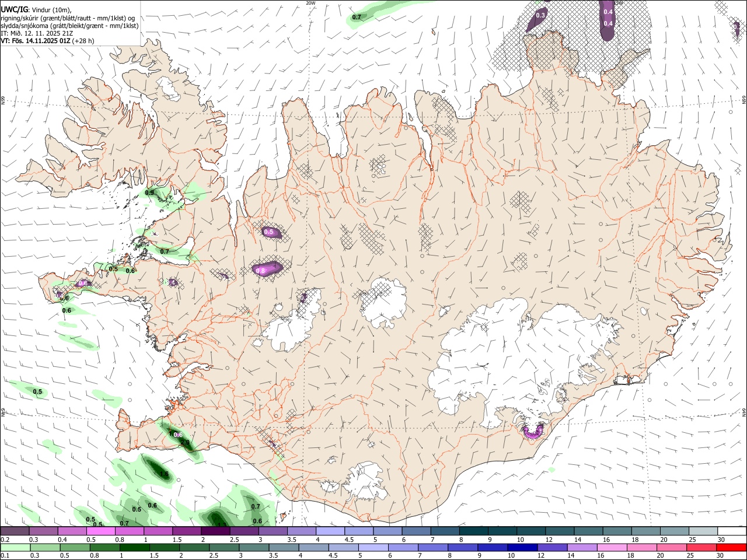Click the slydda/snjókoma legend description line
This screenshot has height=560, width=747.
pos(69,26)
